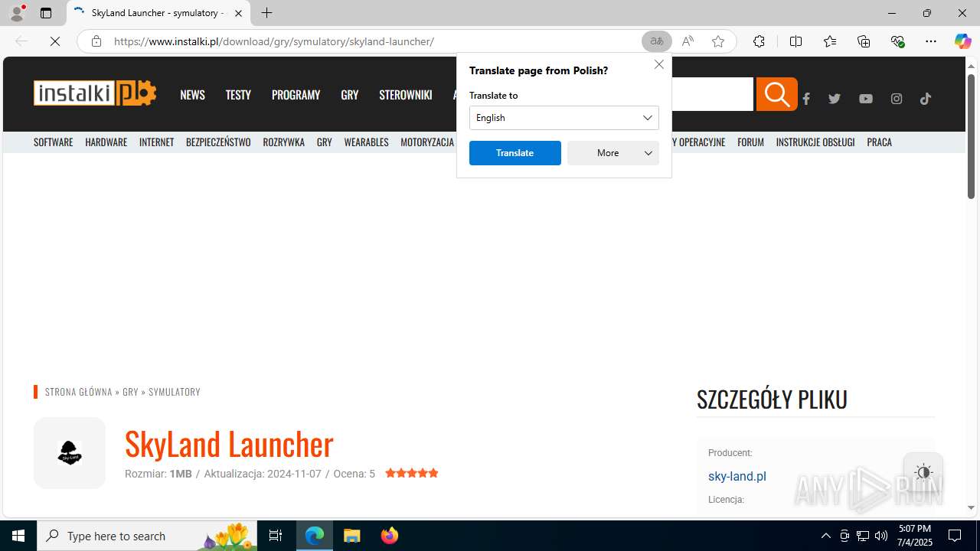The height and width of the screenshot is (551, 980).
Task: Open Firefox from taskbar
Action: [390, 536]
